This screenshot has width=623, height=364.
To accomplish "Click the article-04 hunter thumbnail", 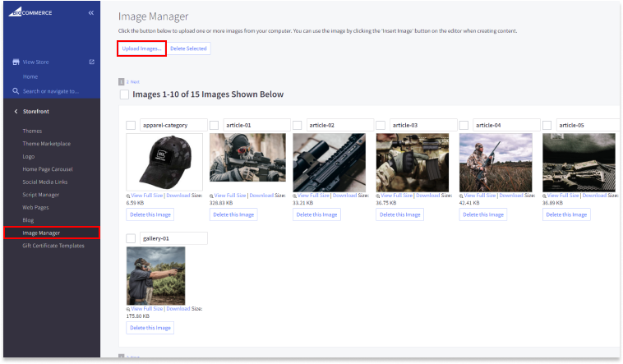I will coord(496,163).
